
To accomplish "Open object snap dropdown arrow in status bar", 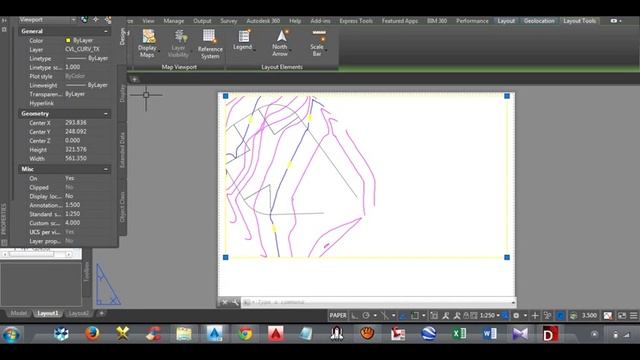I will [423, 316].
